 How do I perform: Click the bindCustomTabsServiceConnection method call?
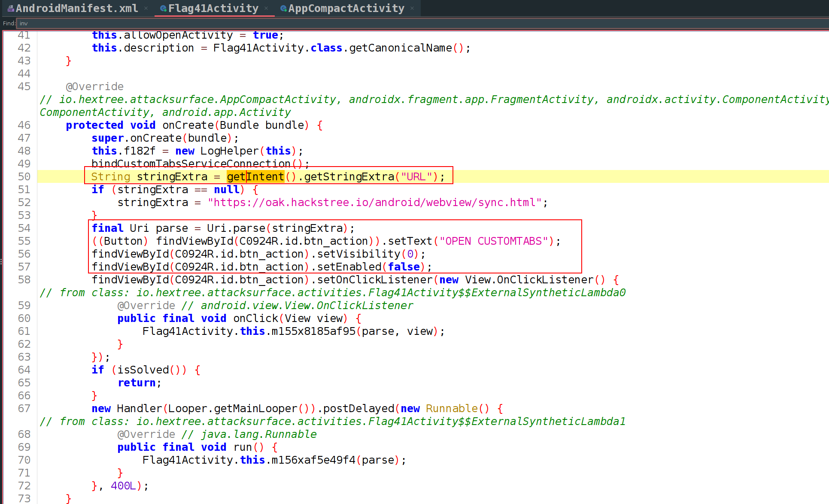tap(191, 164)
